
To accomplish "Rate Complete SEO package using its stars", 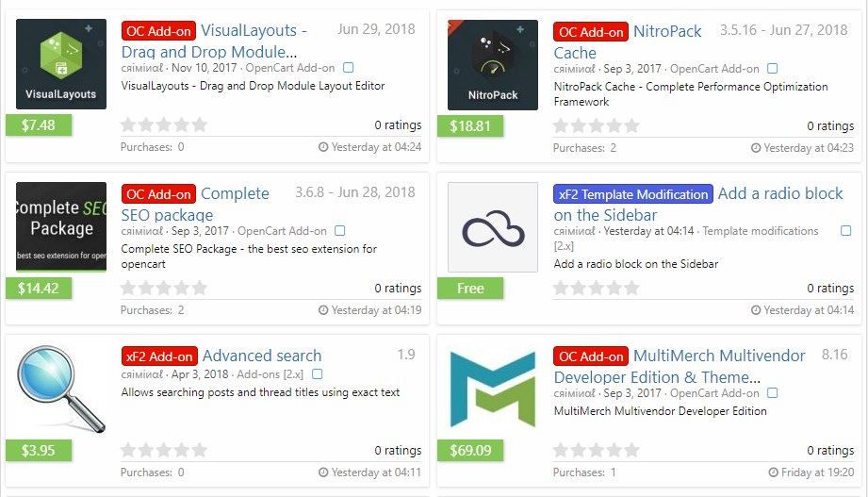I will tap(164, 288).
